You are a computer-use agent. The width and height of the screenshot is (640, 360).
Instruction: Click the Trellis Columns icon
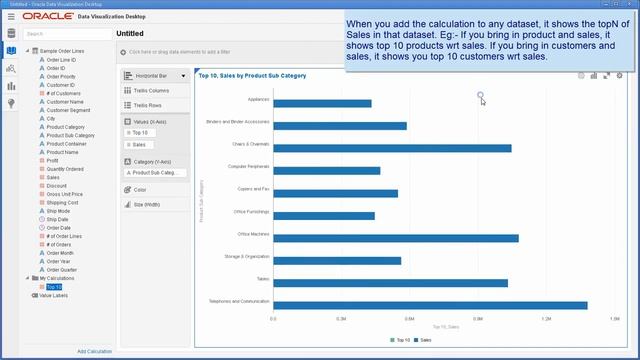click(128, 91)
